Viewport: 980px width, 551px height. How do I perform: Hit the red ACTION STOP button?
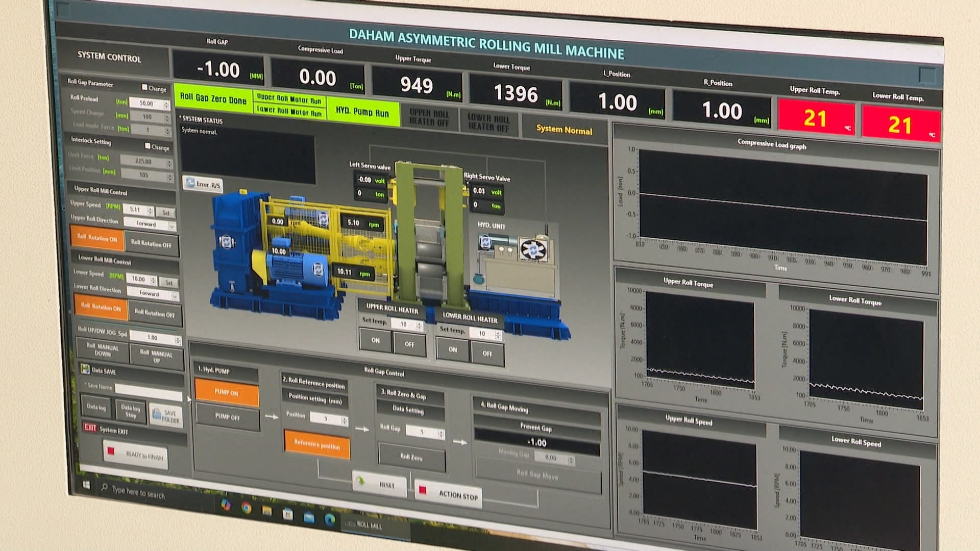click(x=448, y=494)
